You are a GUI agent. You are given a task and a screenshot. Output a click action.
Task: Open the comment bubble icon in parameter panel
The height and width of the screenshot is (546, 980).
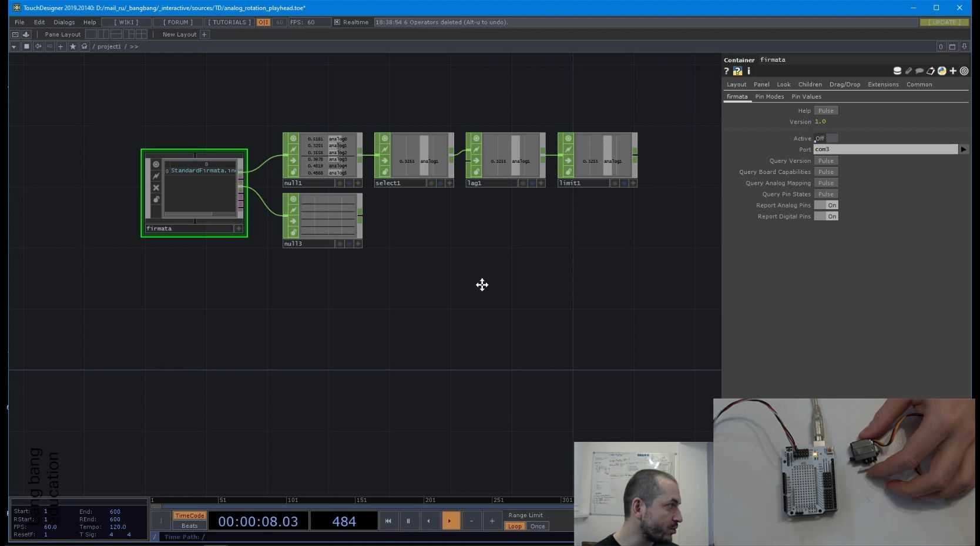[919, 71]
